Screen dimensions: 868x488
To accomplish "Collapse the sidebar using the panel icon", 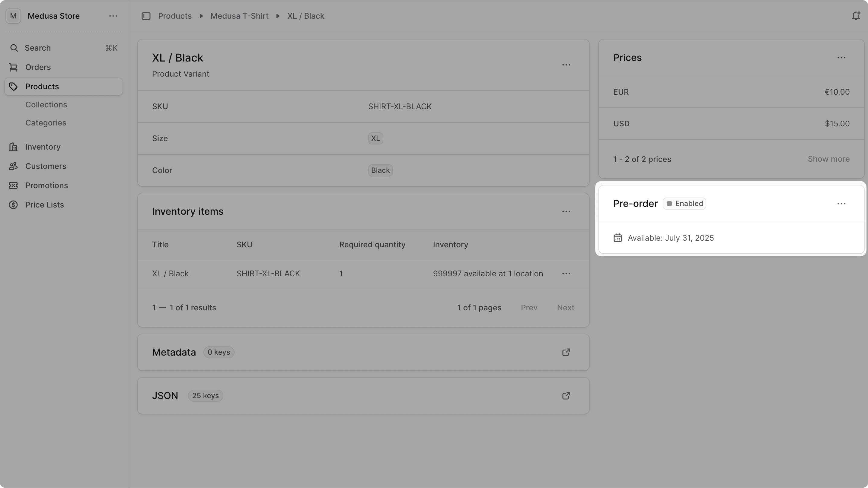I will click(x=146, y=16).
